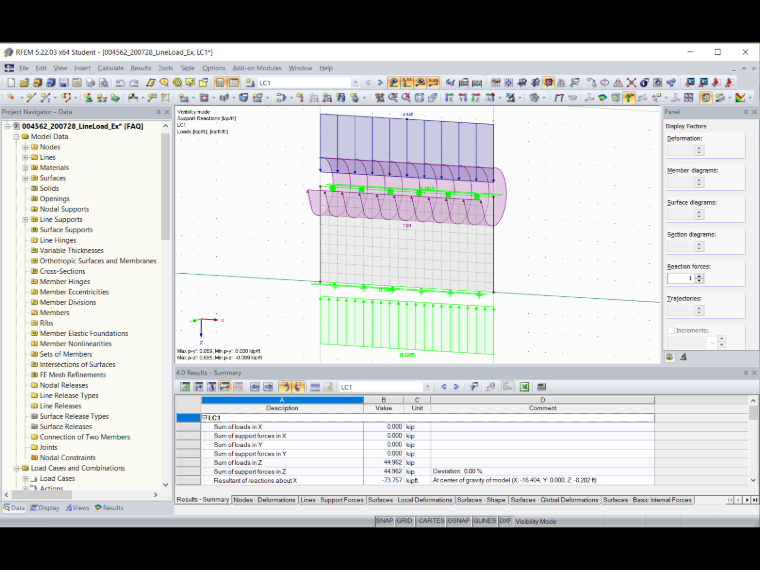Screen dimensions: 760x570
Task: Switch to Nodes - Deformations tab
Action: coord(264,500)
